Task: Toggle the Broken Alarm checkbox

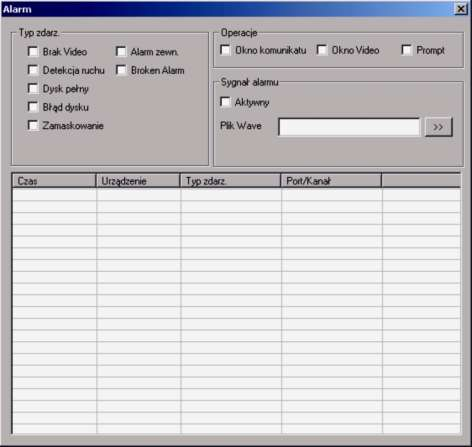Action: 121,70
